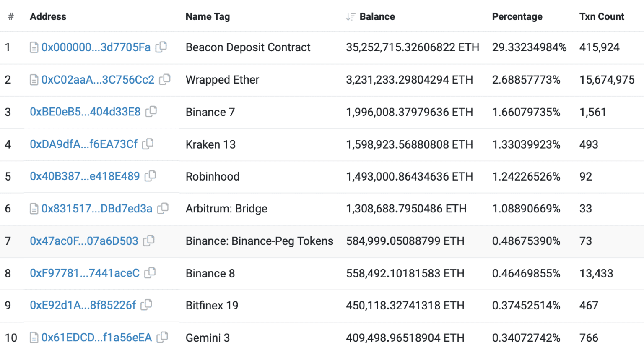The height and width of the screenshot is (348, 644).
Task: Copy the Kraken 13 address
Action: (x=148, y=144)
